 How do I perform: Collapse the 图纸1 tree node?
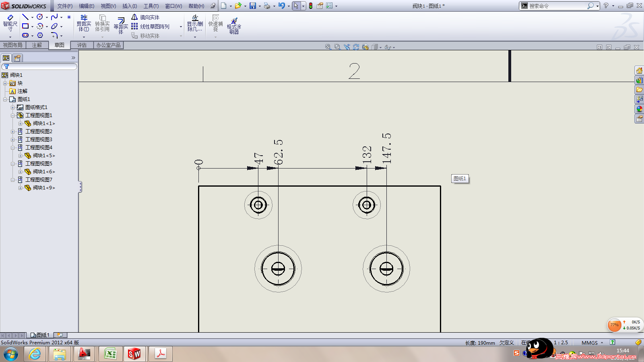[5, 99]
